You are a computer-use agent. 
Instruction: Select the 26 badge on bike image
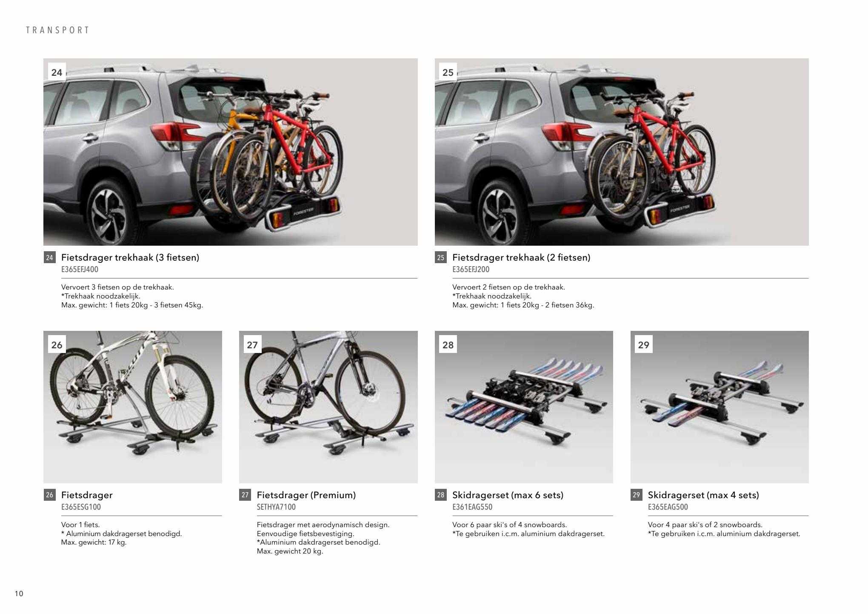(57, 344)
